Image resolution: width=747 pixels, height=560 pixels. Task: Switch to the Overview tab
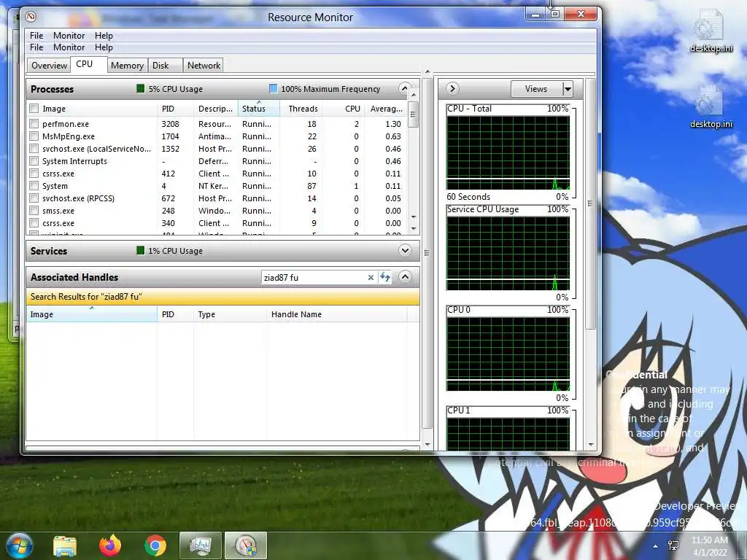tap(49, 65)
